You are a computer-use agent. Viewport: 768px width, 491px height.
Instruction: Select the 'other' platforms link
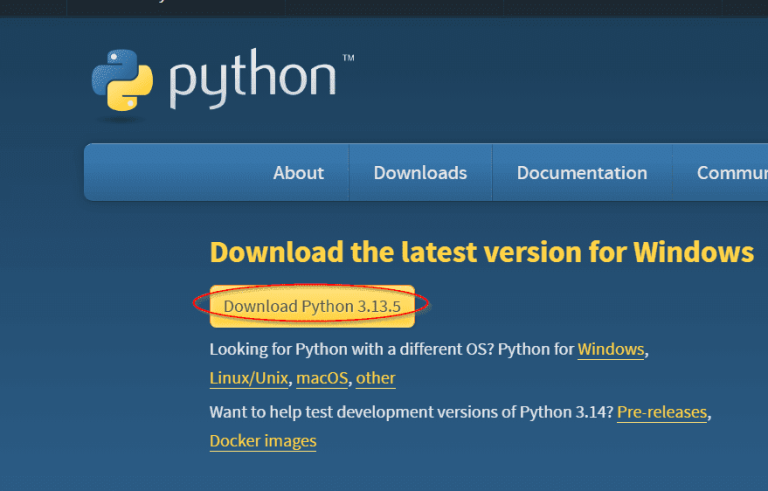375,378
